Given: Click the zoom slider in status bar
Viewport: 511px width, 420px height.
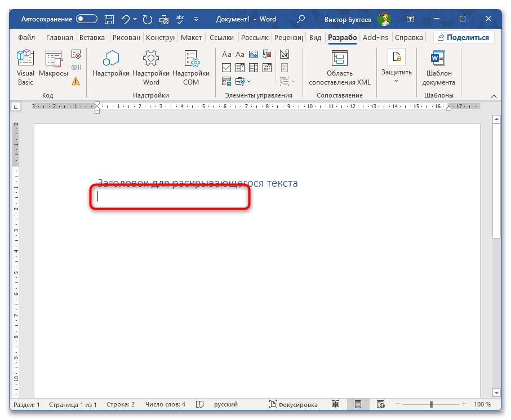Looking at the screenshot, I should (x=431, y=405).
